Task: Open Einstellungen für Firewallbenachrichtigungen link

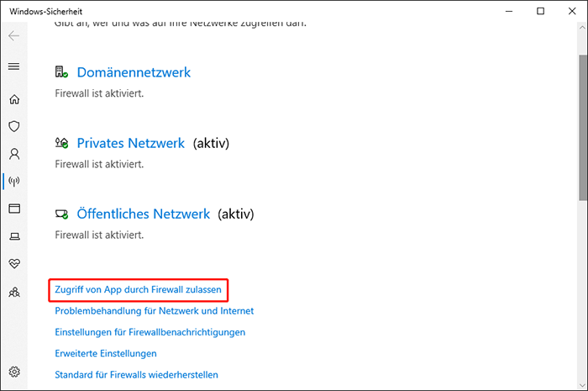Action: 150,332
